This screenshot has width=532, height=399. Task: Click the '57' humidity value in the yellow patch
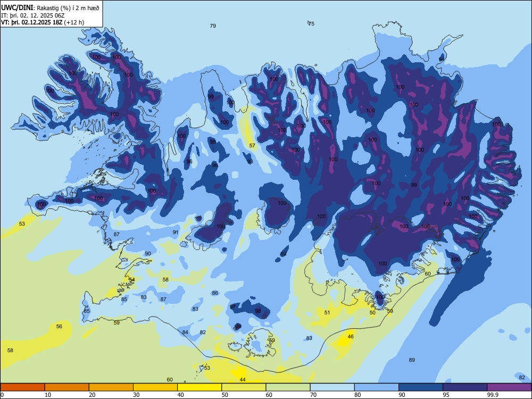click(252, 146)
